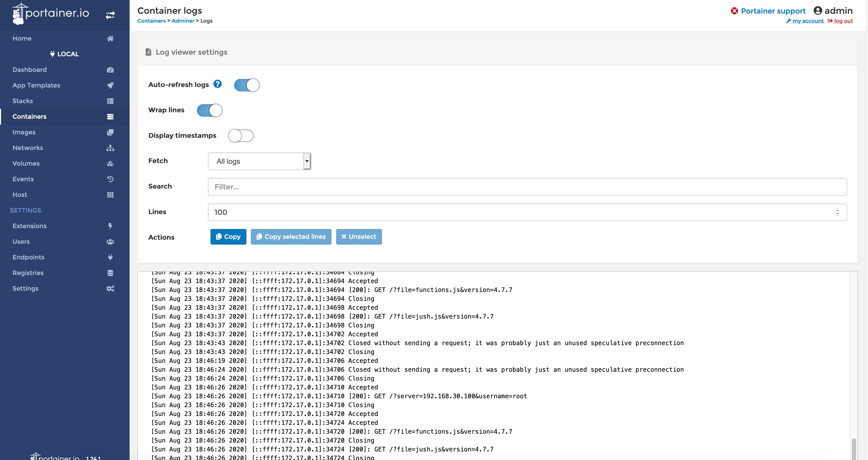Select Images in the left menu
This screenshot has width=868, height=460.
click(x=24, y=132)
